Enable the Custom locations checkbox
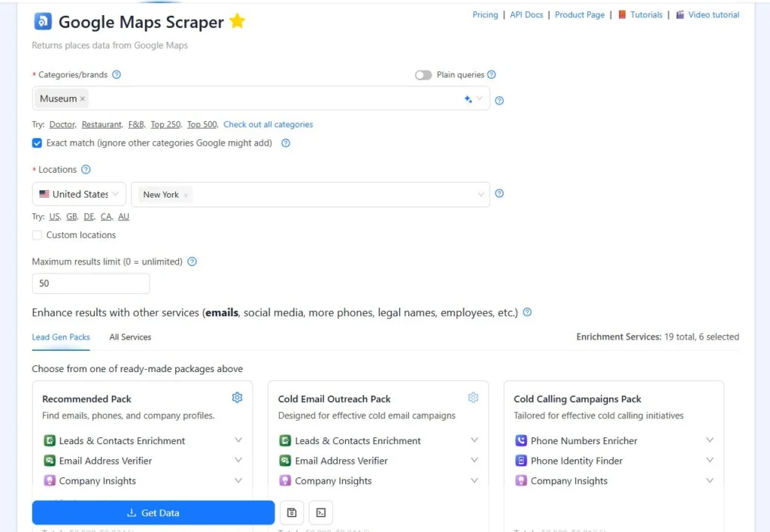This screenshot has width=770, height=532. click(37, 235)
